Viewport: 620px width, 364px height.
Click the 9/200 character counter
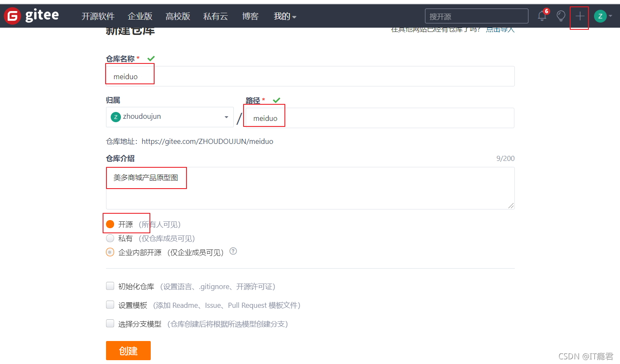pyautogui.click(x=505, y=158)
